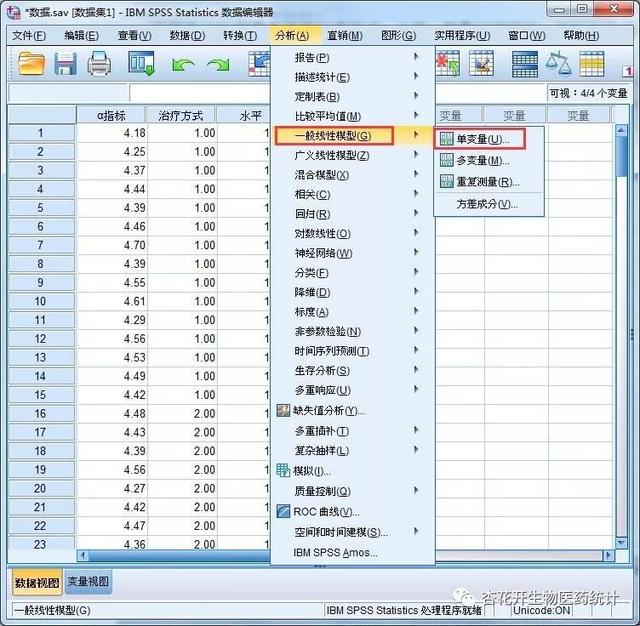Click the Undo green arrow icon
Image resolution: width=640 pixels, height=626 pixels.
click(x=182, y=64)
